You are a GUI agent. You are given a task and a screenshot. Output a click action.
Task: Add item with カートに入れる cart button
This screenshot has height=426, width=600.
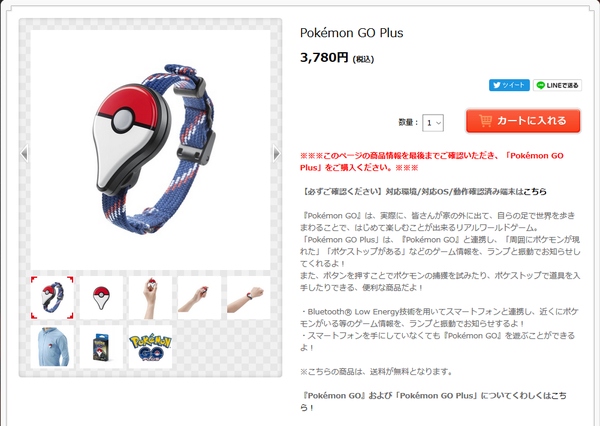pyautogui.click(x=523, y=121)
